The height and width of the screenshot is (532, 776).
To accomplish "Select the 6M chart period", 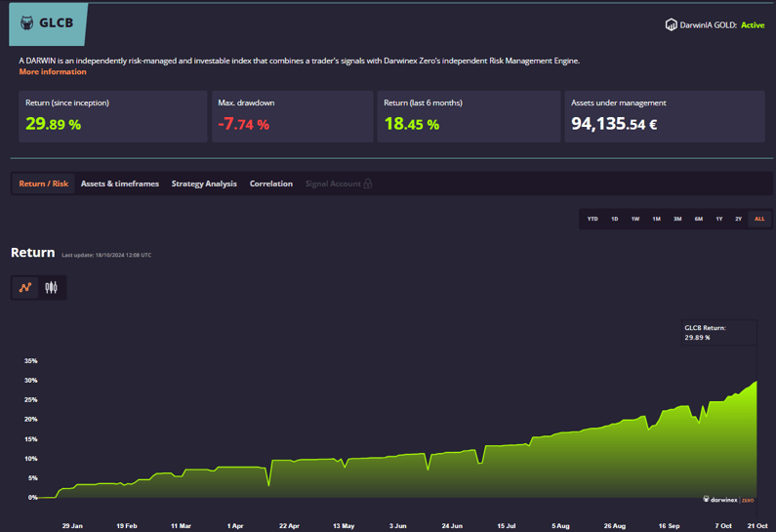I will coord(699,219).
